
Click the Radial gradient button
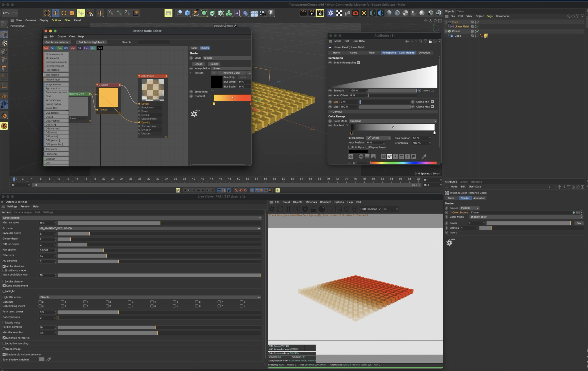point(214,64)
